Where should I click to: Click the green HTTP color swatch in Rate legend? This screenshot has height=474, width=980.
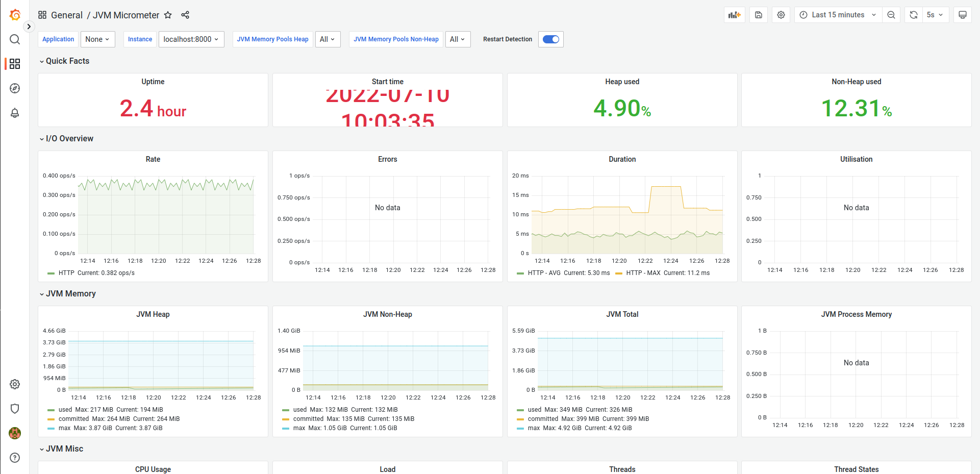point(51,273)
